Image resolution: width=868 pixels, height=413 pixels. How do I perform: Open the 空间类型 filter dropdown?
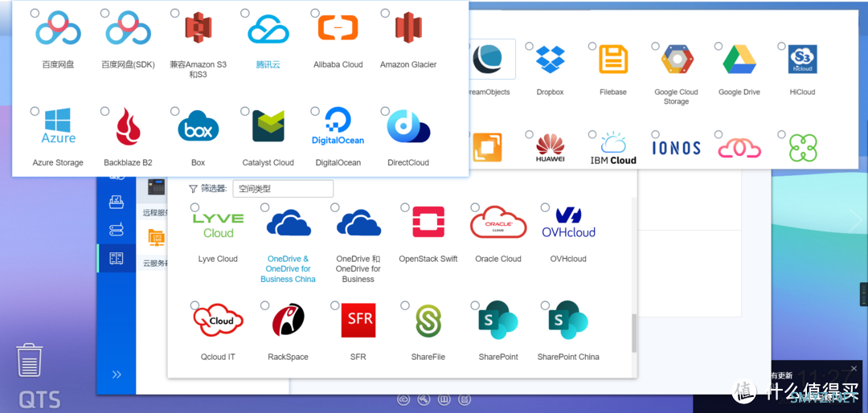point(283,189)
